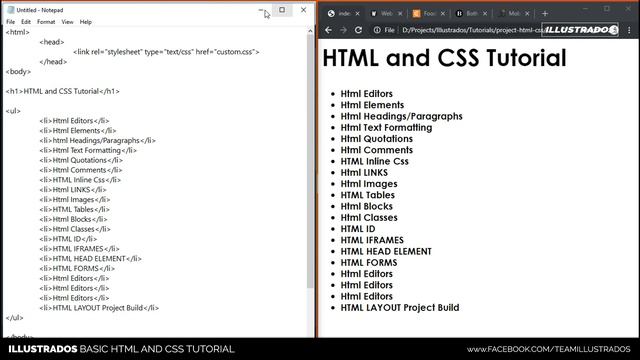
Task: Click the li HTML HEAD ELEMENT line in Notepad
Action: 91,258
